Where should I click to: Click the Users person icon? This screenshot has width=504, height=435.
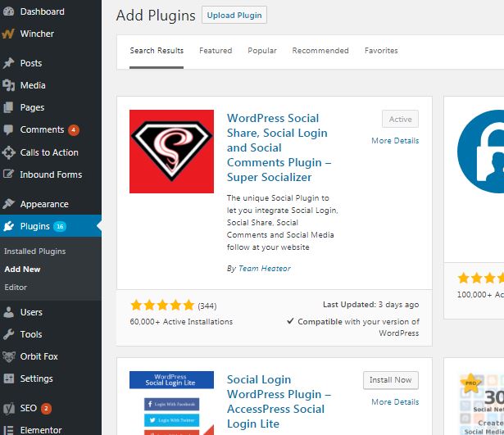coord(9,312)
